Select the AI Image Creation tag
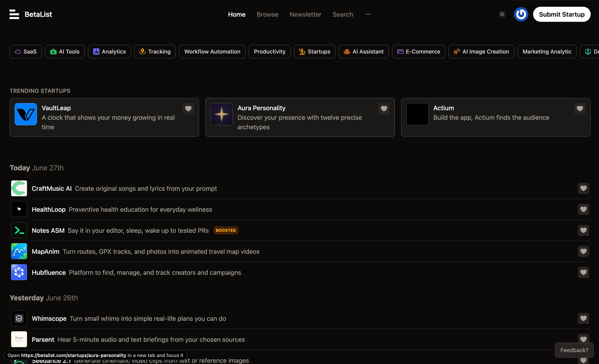 (481, 52)
